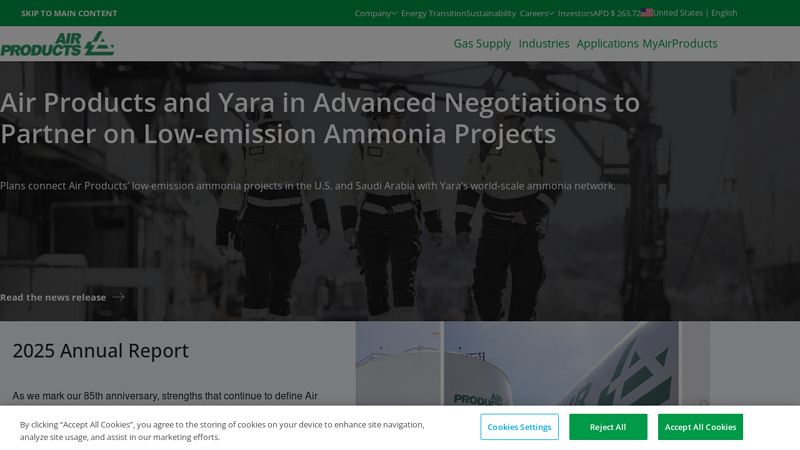Go to MyAirProducts

(x=680, y=43)
